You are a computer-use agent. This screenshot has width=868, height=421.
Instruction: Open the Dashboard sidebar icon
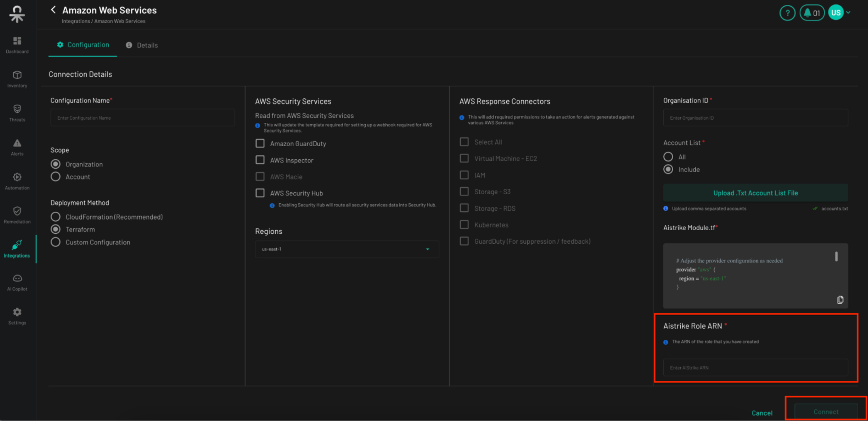[x=17, y=45]
